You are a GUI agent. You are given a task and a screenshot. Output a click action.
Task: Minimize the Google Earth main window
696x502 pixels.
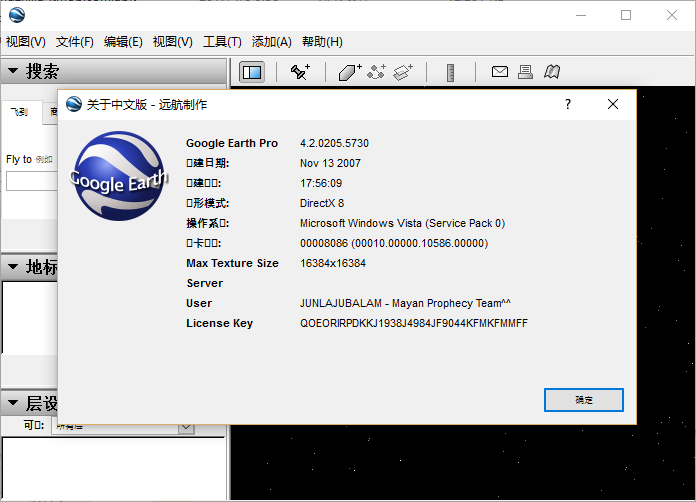pos(581,15)
